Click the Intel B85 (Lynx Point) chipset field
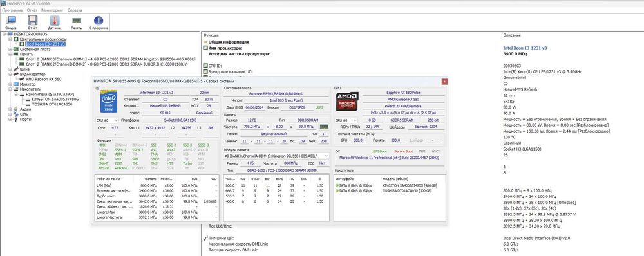Image resolution: width=644 pixels, height=256 pixels. pos(287,100)
